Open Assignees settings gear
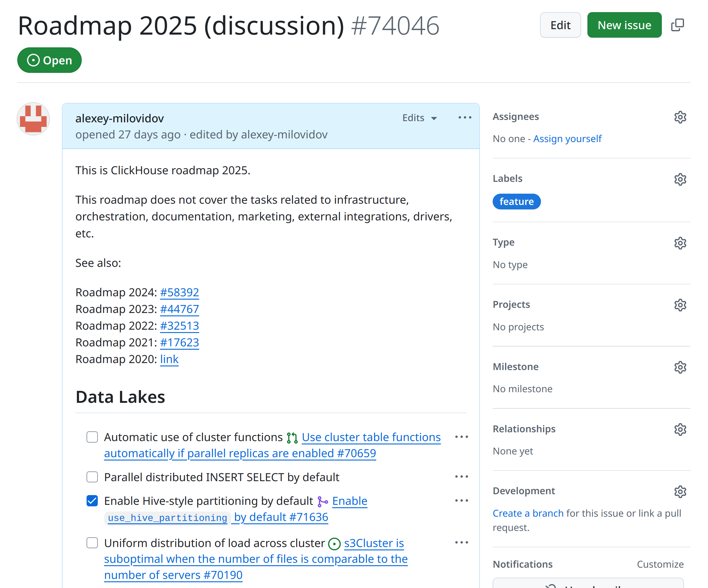 (680, 117)
